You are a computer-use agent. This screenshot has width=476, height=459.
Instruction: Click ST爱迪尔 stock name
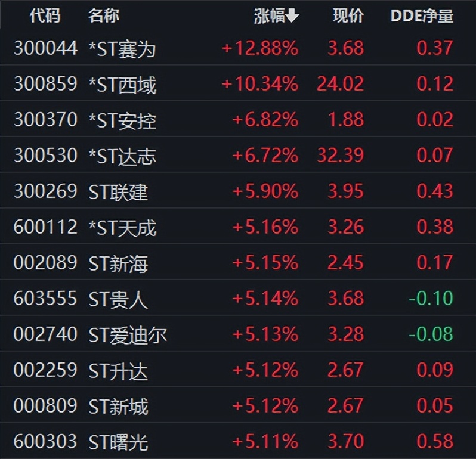[128, 334]
